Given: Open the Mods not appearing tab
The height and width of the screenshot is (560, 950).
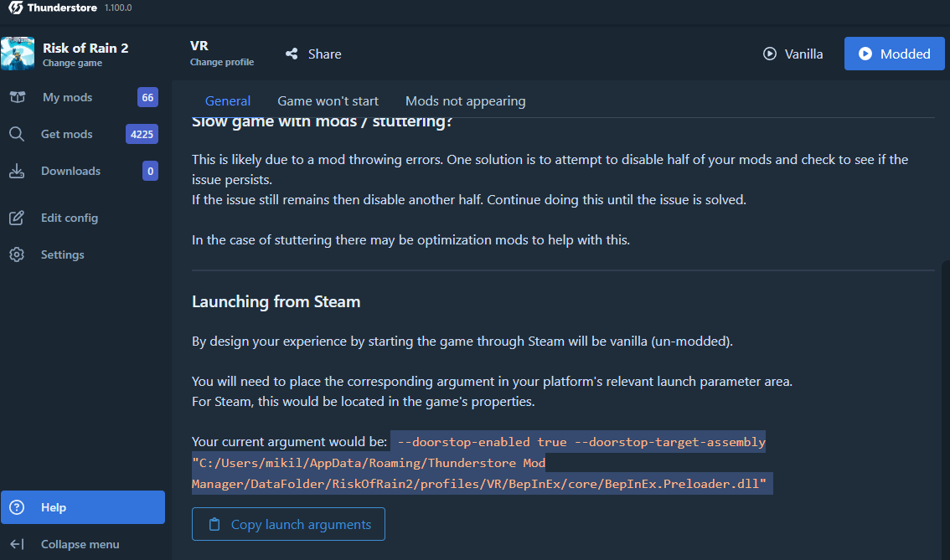Looking at the screenshot, I should click(x=465, y=101).
